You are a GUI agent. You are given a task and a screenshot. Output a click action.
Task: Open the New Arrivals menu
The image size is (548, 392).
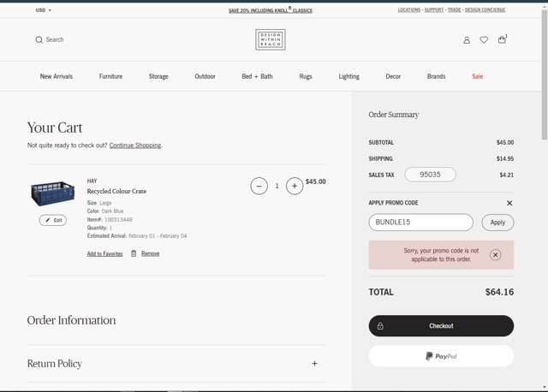coord(57,76)
